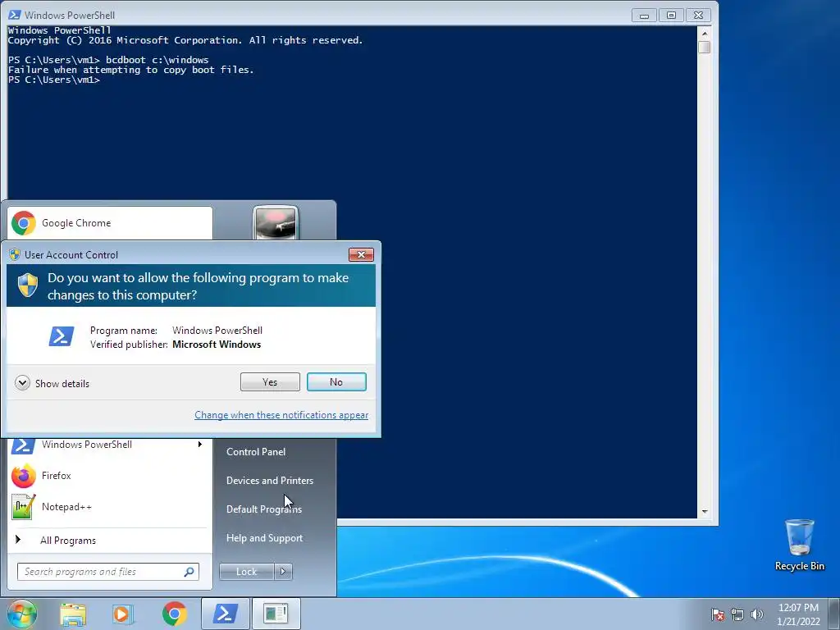
Task: Open the Recycle Bin desktop icon
Action: click(x=799, y=545)
